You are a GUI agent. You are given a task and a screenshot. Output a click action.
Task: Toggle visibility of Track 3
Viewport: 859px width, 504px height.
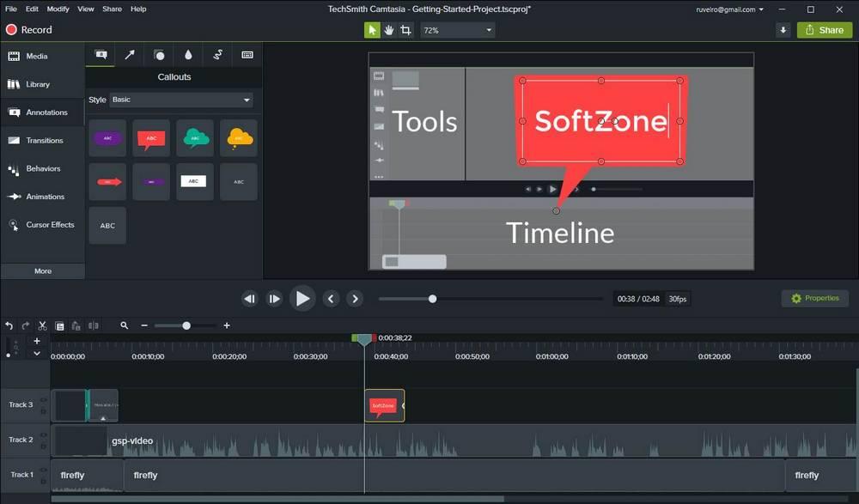[x=43, y=400]
